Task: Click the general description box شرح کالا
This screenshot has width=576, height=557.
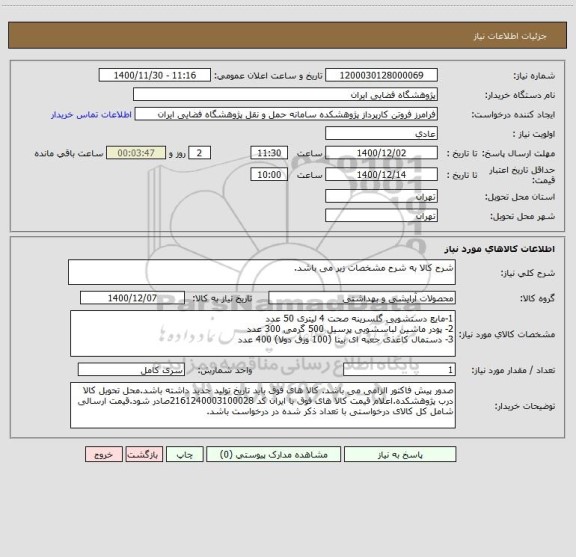Action: [262, 272]
